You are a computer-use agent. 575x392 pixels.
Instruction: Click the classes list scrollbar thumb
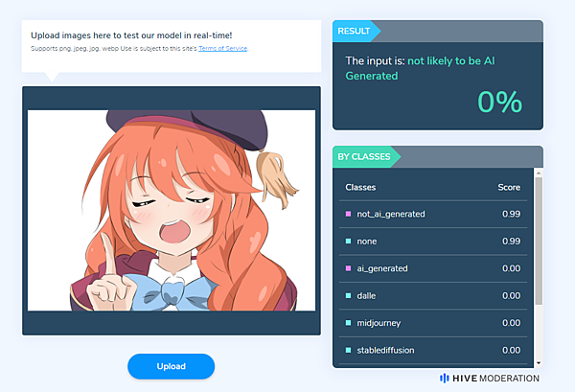(x=539, y=241)
